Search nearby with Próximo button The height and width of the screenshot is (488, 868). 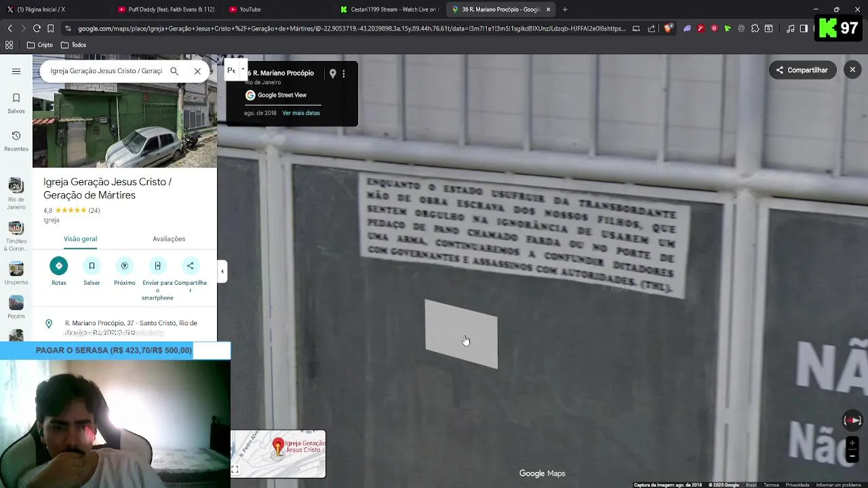click(x=125, y=272)
